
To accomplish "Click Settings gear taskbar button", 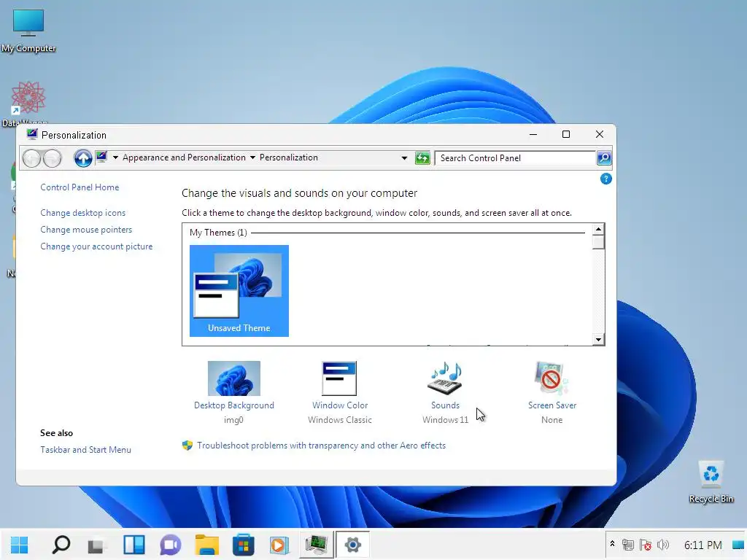I will [352, 545].
